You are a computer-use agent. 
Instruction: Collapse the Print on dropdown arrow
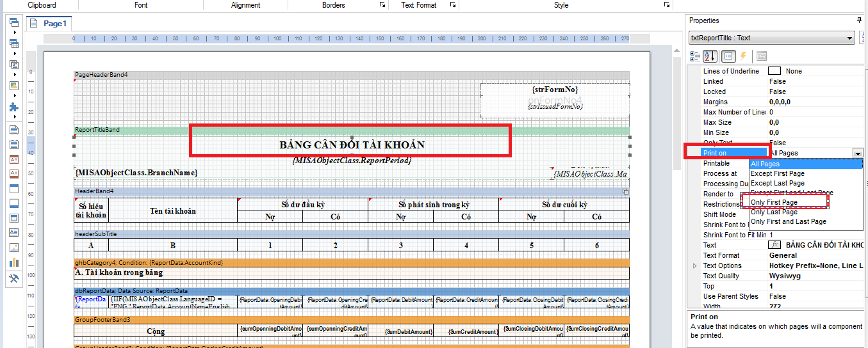pyautogui.click(x=858, y=153)
